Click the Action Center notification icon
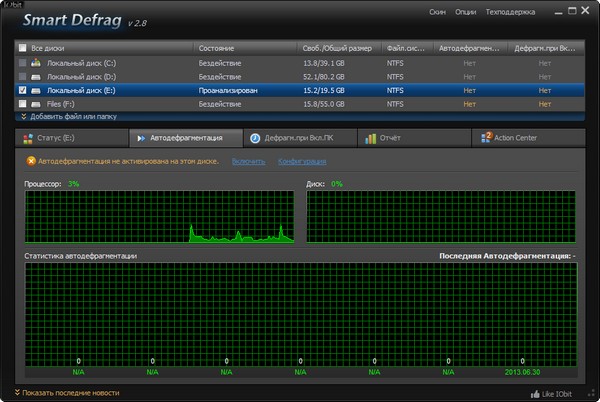This screenshot has width=600, height=402. [x=487, y=138]
